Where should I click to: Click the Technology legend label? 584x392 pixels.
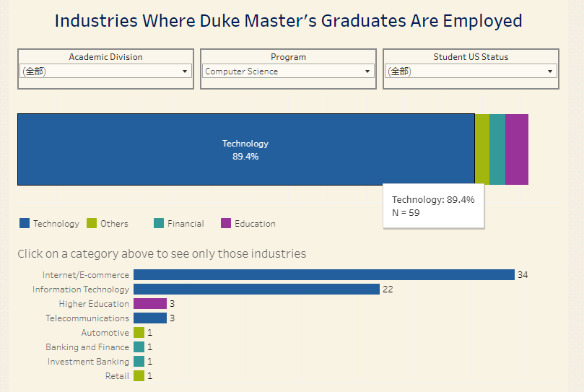(56, 224)
